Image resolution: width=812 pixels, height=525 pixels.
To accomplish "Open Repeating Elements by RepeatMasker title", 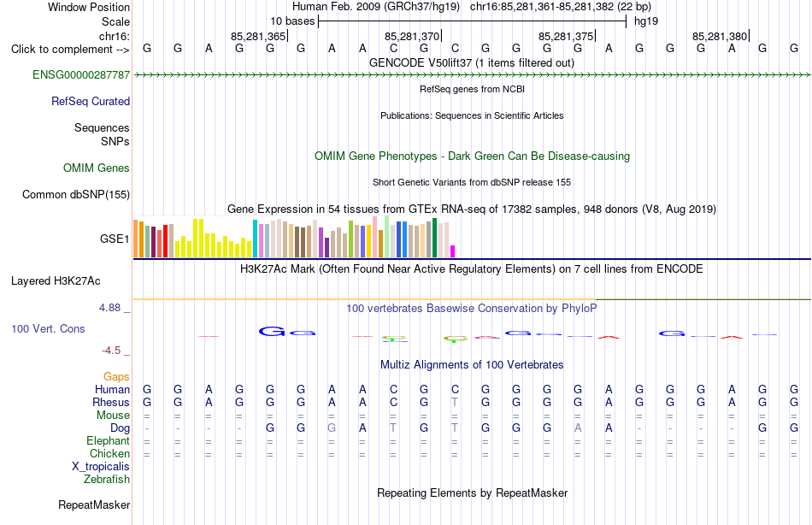I will [x=472, y=493].
